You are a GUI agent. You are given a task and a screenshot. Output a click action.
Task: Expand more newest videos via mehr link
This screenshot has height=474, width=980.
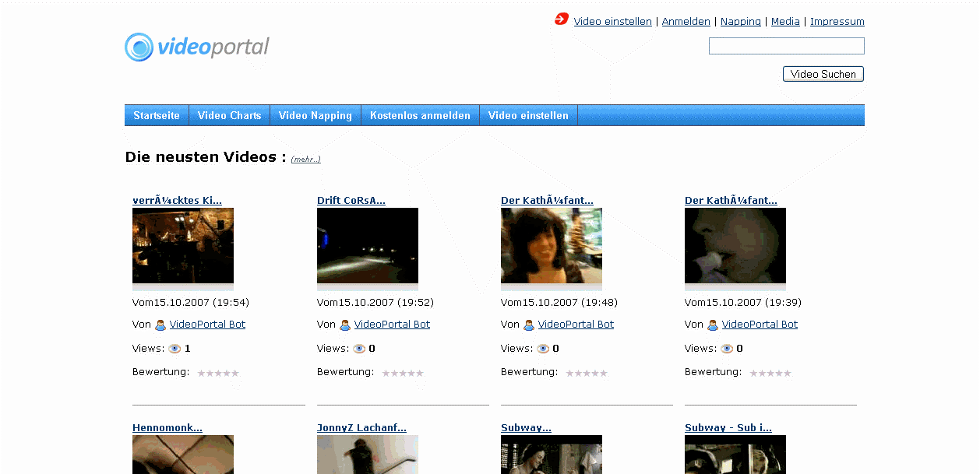(x=305, y=160)
